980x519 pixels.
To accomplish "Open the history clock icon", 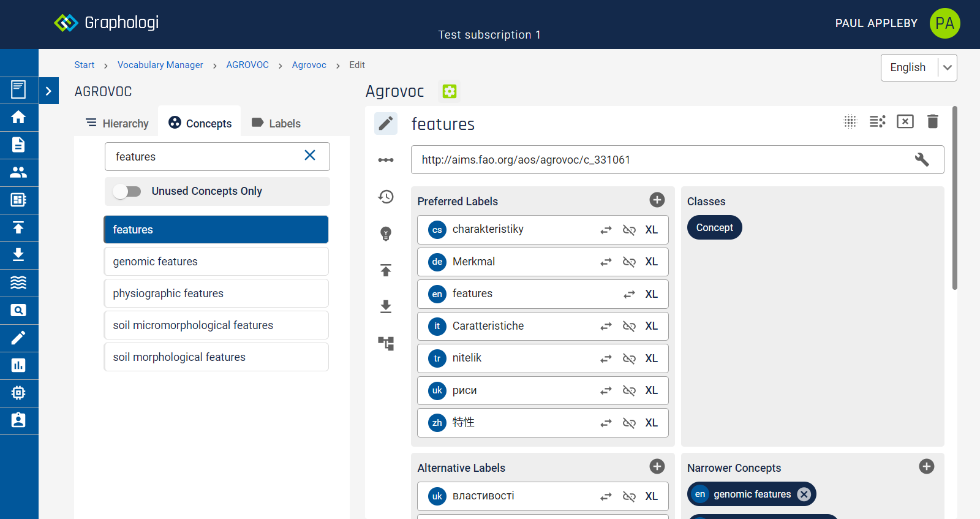I will (x=386, y=197).
